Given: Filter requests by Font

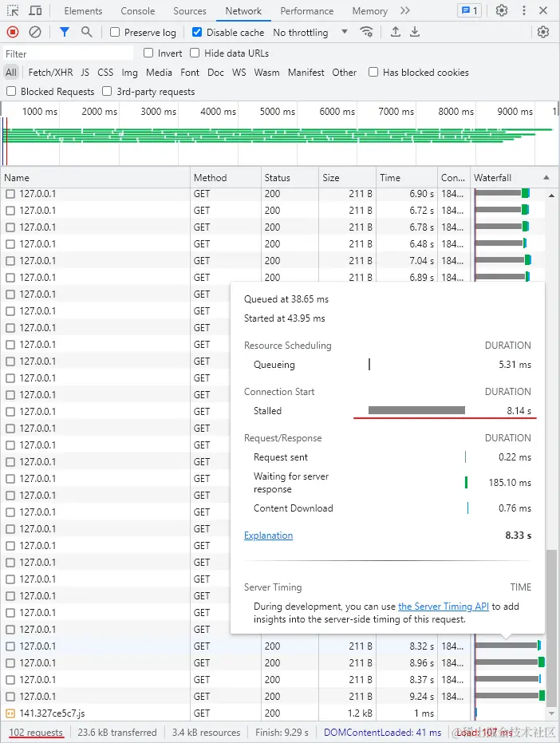Looking at the screenshot, I should pyautogui.click(x=190, y=73).
